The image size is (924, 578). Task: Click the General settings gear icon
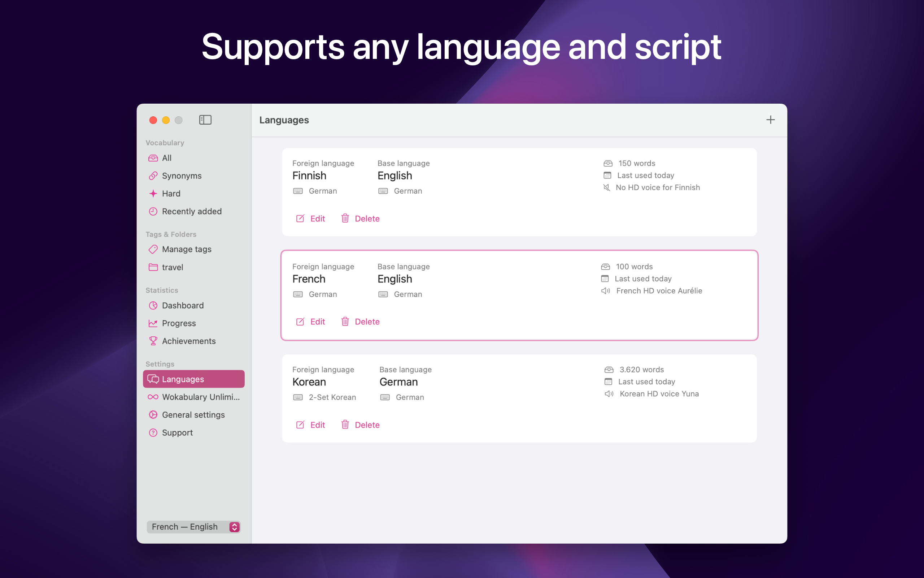pos(153,415)
